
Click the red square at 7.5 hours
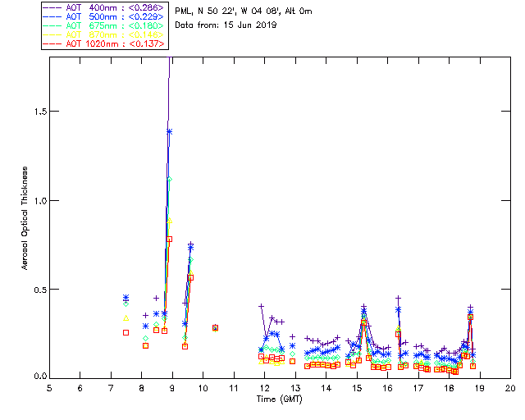[x=126, y=332]
